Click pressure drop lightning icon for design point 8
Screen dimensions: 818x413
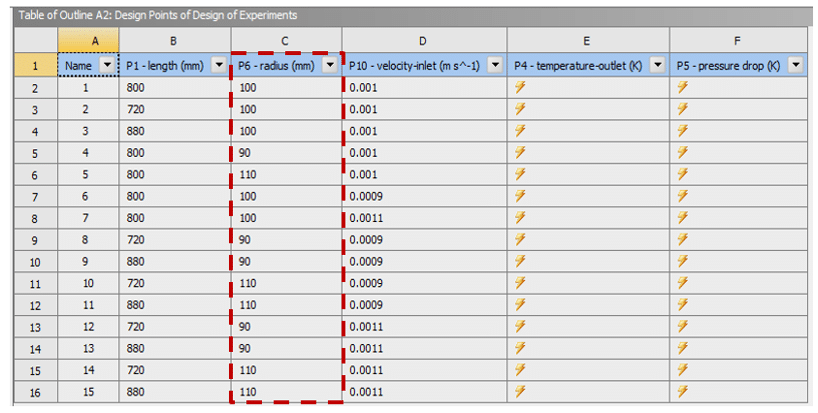tap(683, 239)
